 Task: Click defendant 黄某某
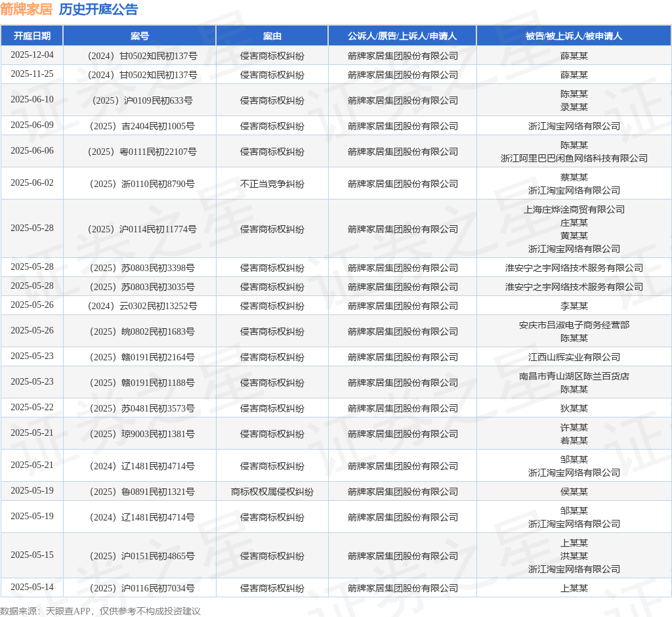coord(574,236)
